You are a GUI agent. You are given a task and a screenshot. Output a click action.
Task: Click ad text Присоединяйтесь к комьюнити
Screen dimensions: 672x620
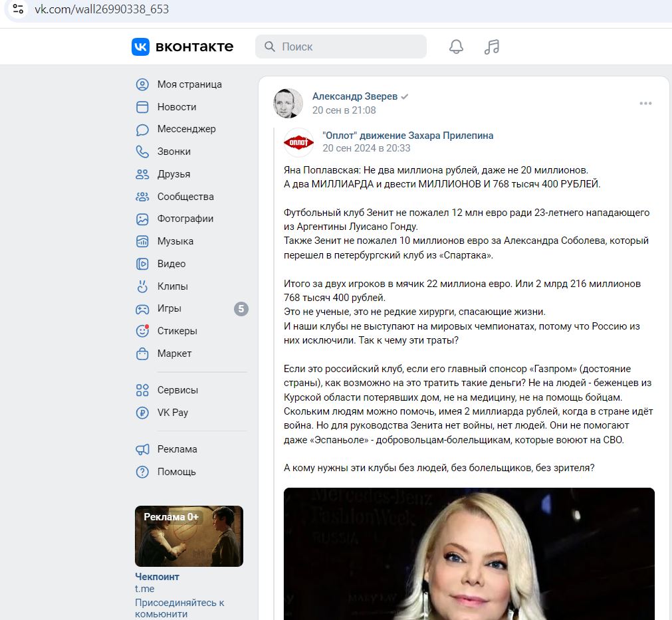pos(179,608)
